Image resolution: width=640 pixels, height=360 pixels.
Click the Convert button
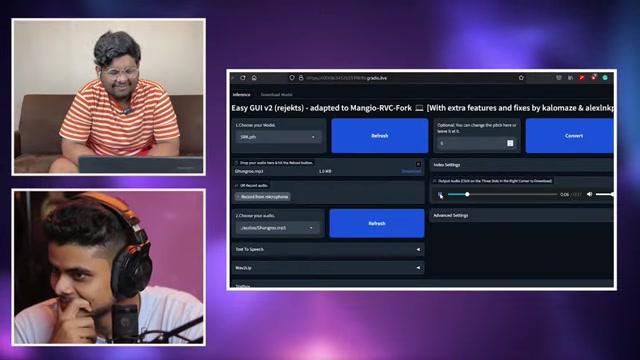(x=569, y=136)
